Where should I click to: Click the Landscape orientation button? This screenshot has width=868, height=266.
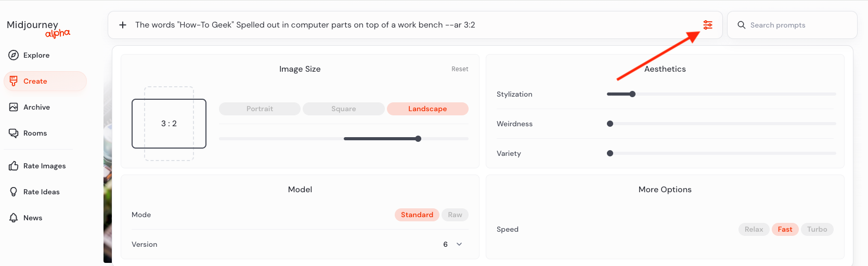click(427, 109)
